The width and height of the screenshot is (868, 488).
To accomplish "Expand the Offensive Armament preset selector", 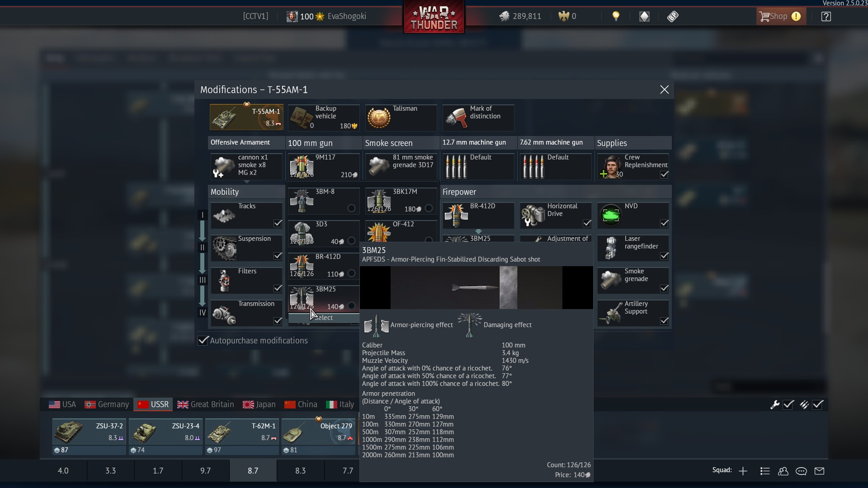I will (246, 166).
